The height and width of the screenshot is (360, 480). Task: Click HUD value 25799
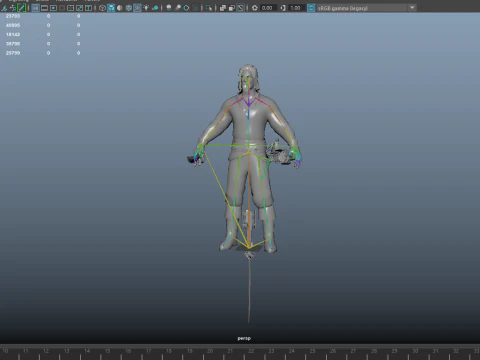point(13,53)
